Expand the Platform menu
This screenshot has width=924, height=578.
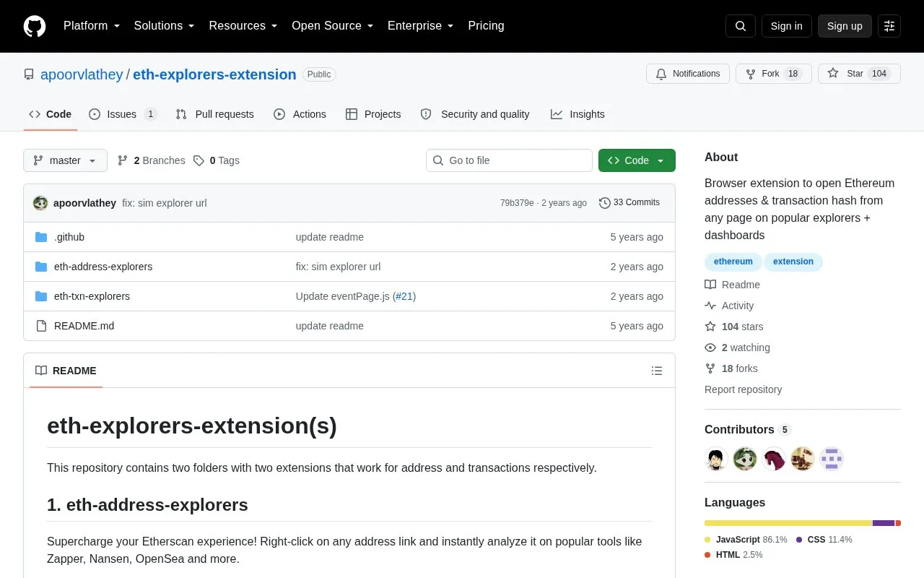92,26
